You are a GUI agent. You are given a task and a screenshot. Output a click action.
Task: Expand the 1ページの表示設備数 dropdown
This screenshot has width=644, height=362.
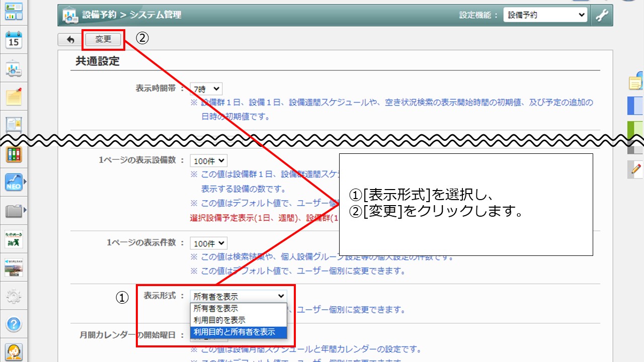click(208, 161)
